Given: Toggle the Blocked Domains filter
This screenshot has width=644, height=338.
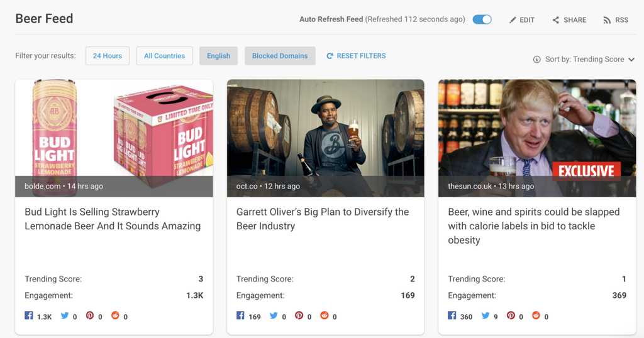Looking at the screenshot, I should point(280,56).
